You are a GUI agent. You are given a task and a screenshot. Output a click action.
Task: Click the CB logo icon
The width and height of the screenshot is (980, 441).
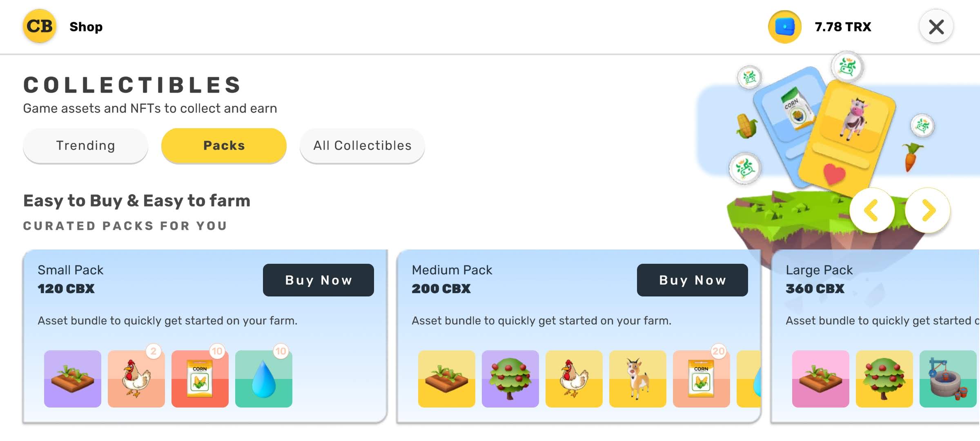pyautogui.click(x=39, y=27)
